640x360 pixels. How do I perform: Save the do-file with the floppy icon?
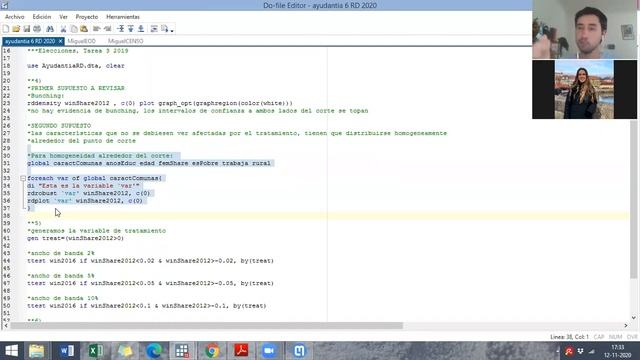pos(27,29)
